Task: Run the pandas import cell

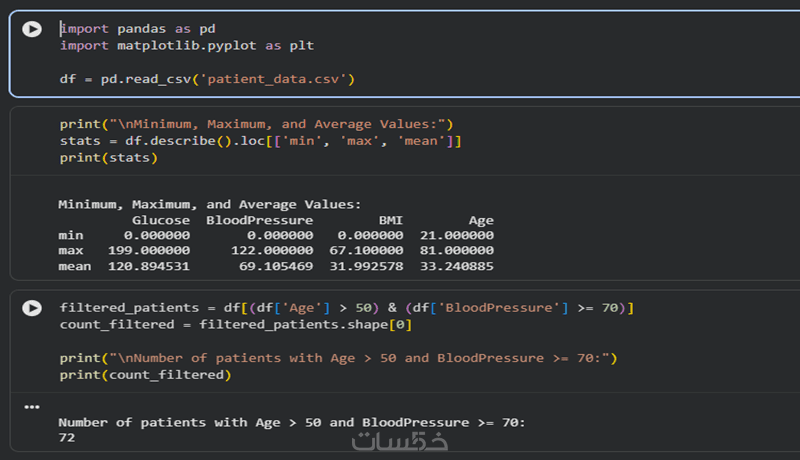Action: coord(32,30)
